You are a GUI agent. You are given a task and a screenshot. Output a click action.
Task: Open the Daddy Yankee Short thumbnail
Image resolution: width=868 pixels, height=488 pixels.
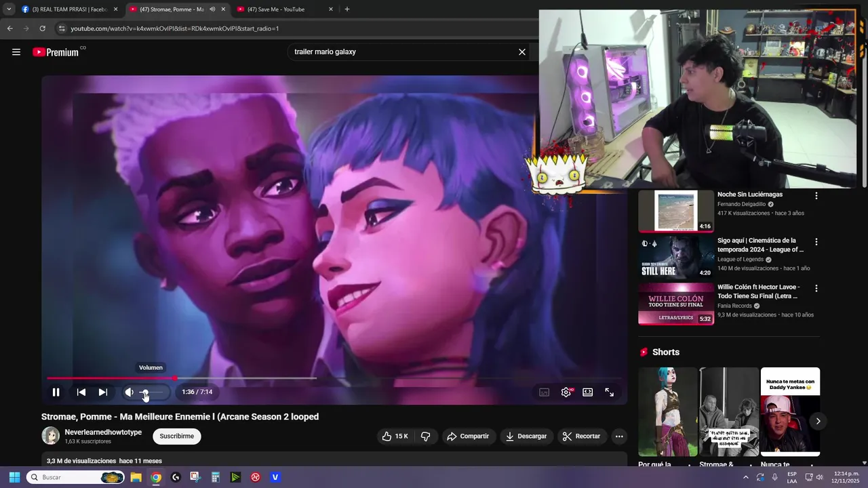click(790, 411)
